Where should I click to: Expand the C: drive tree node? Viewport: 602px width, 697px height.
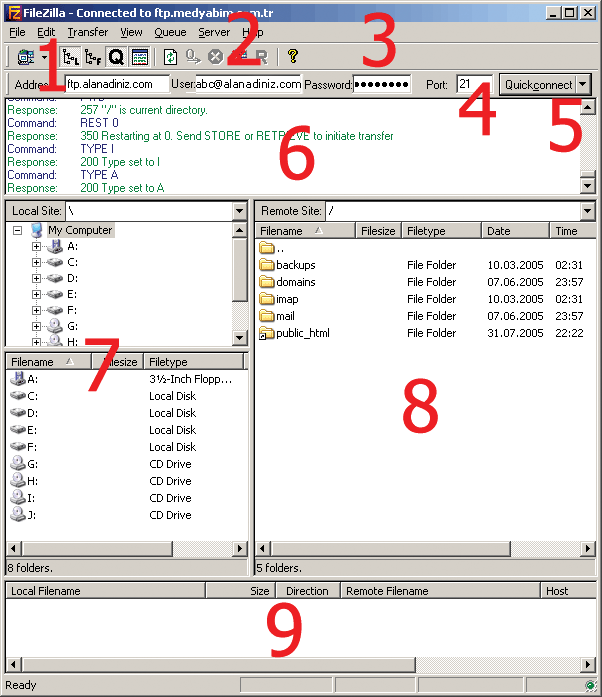coord(37,262)
